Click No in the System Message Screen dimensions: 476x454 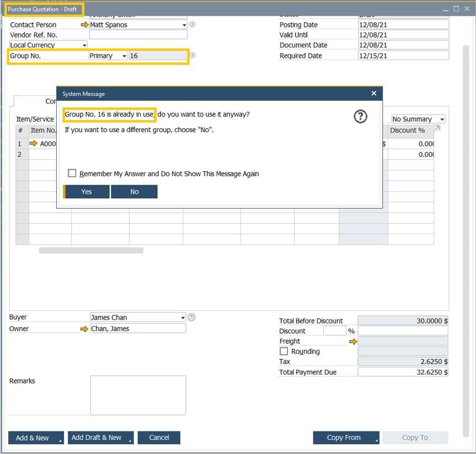point(134,192)
